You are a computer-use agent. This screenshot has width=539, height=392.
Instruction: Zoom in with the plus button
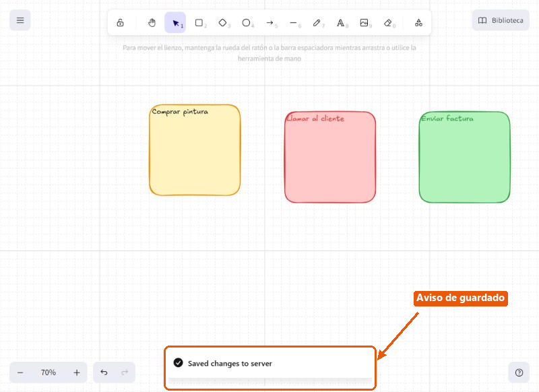(76, 372)
